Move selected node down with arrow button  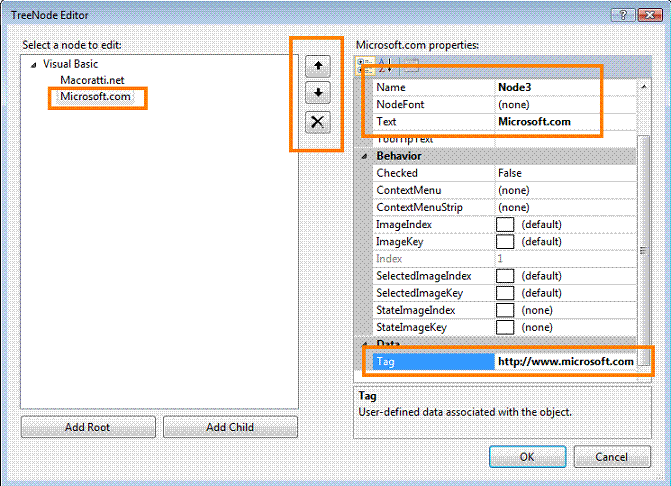(318, 92)
